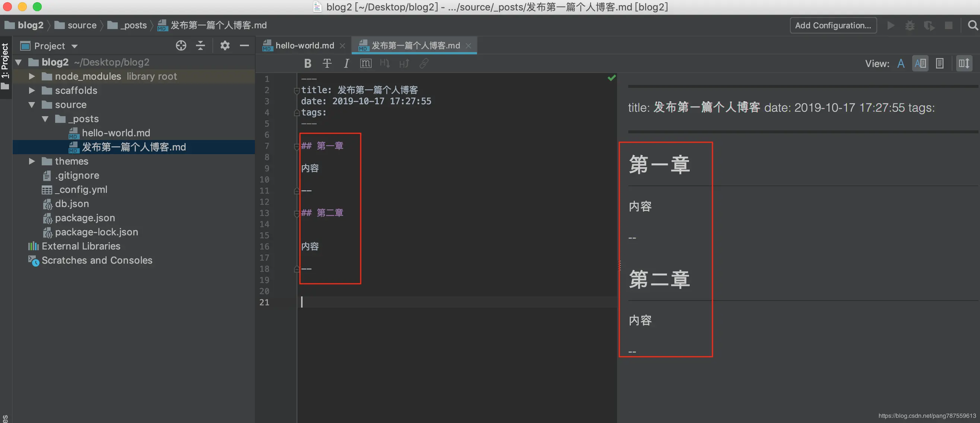Viewport: 980px width, 423px height.
Task: Collapse the _posts folder
Action: (46, 118)
